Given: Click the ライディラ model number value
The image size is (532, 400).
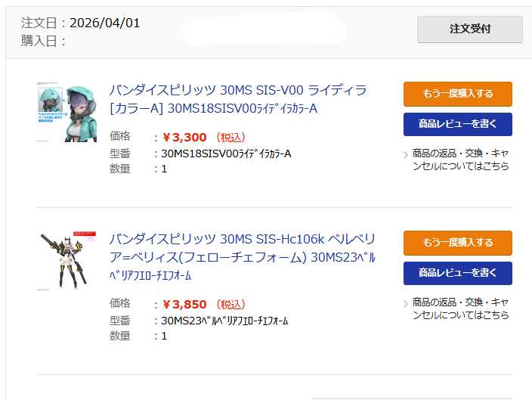Looking at the screenshot, I should click(x=226, y=153).
